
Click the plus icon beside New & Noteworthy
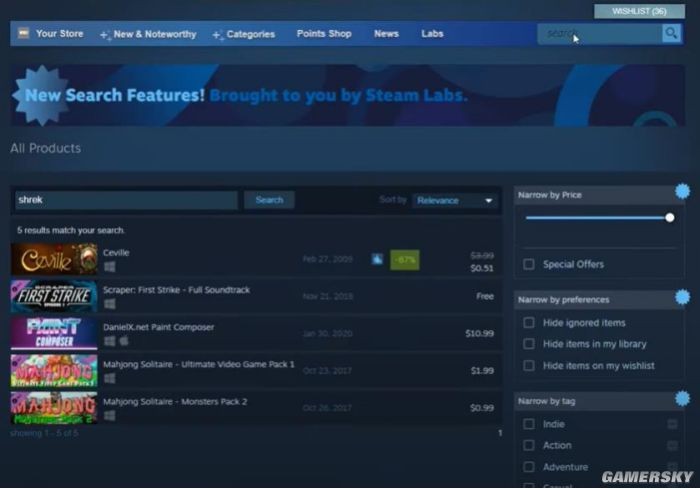tap(104, 35)
